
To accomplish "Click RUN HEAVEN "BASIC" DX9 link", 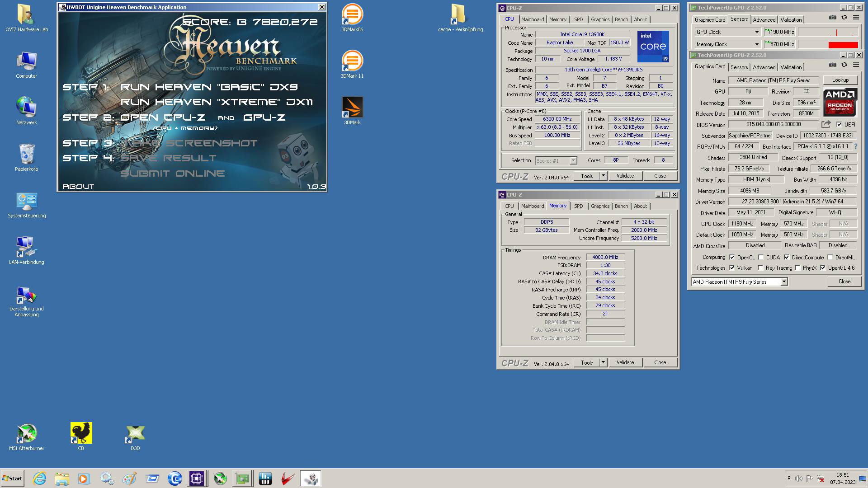I will click(x=209, y=87).
